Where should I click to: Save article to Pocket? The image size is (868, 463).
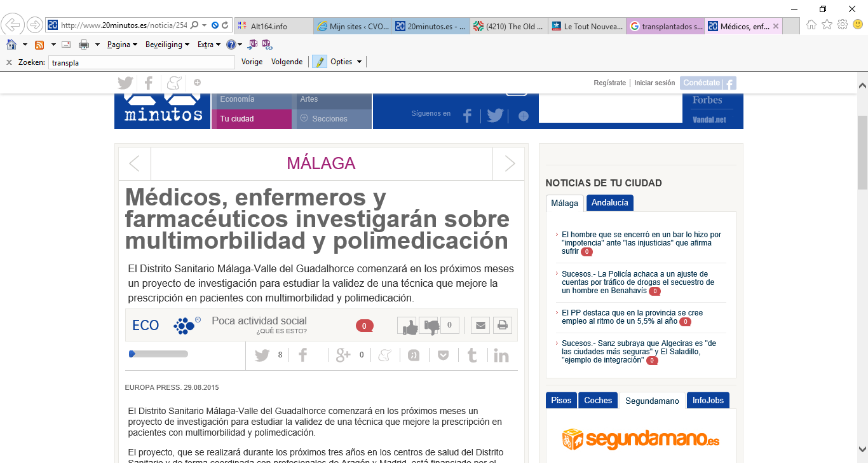pyautogui.click(x=443, y=356)
